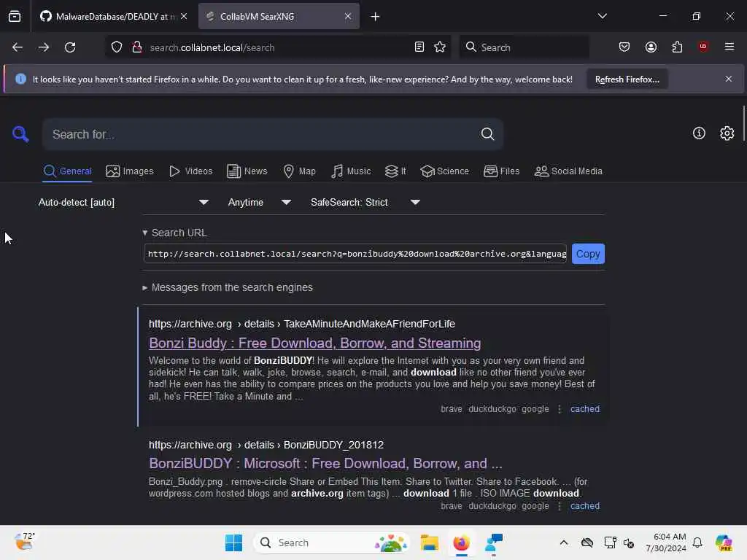The image size is (747, 560).
Task: Switch to Files search category
Action: pyautogui.click(x=501, y=171)
